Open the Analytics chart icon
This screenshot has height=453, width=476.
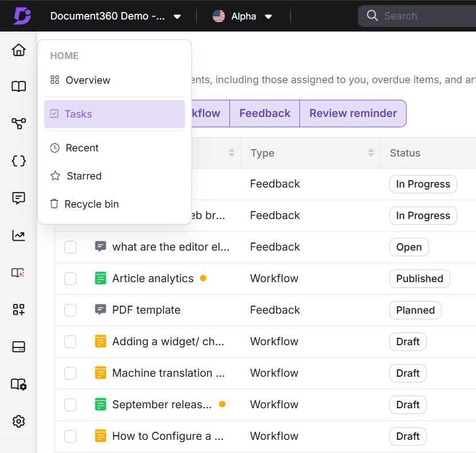18,235
